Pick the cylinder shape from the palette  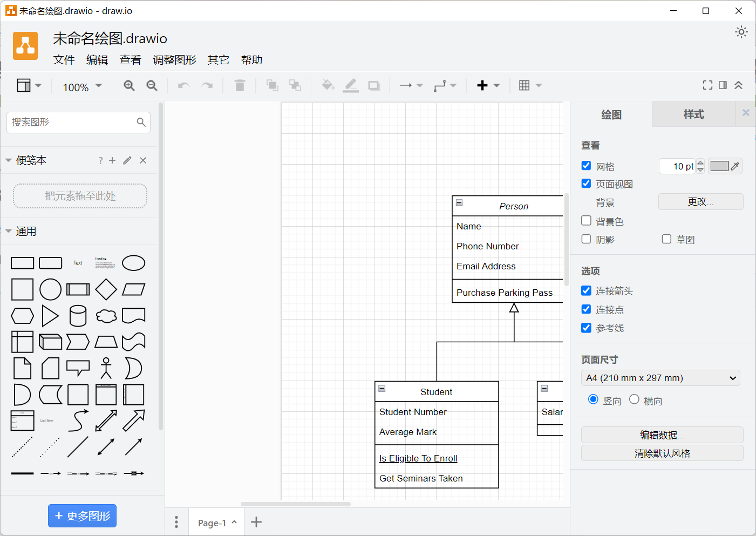[78, 316]
